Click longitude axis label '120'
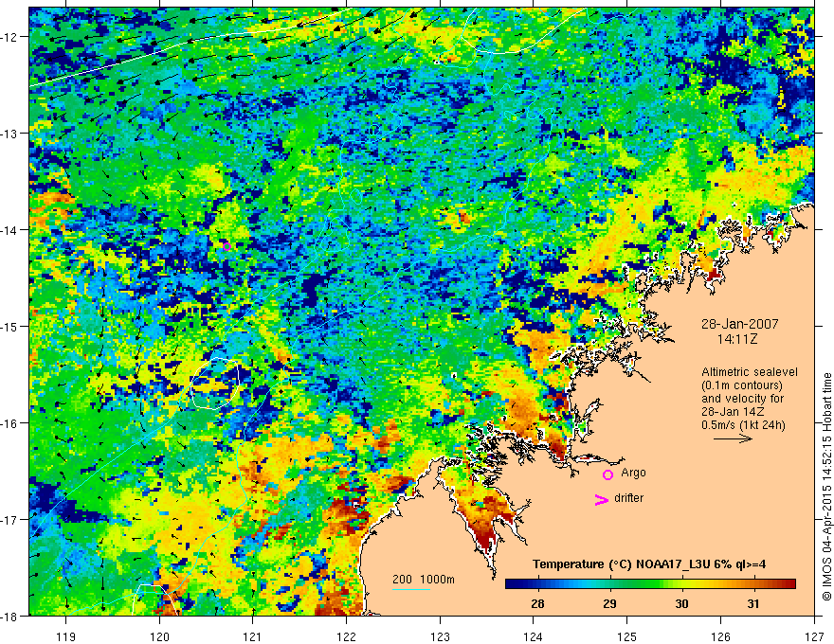 point(159,636)
